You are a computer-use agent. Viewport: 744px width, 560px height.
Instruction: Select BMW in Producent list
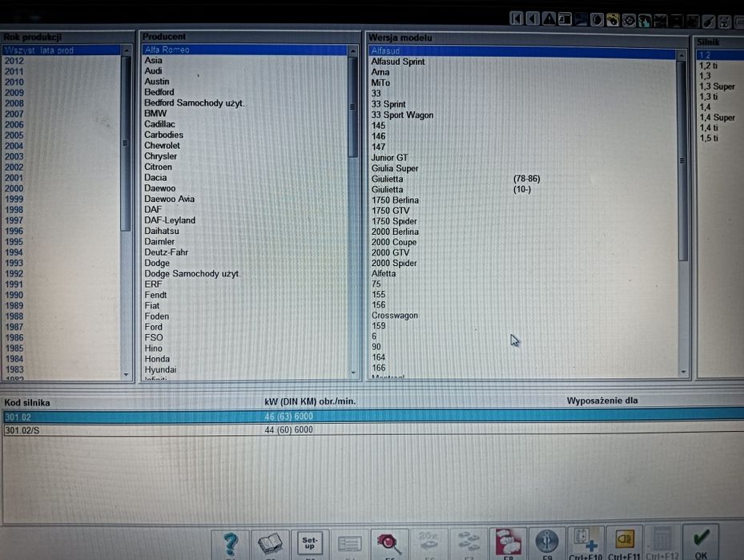point(155,114)
